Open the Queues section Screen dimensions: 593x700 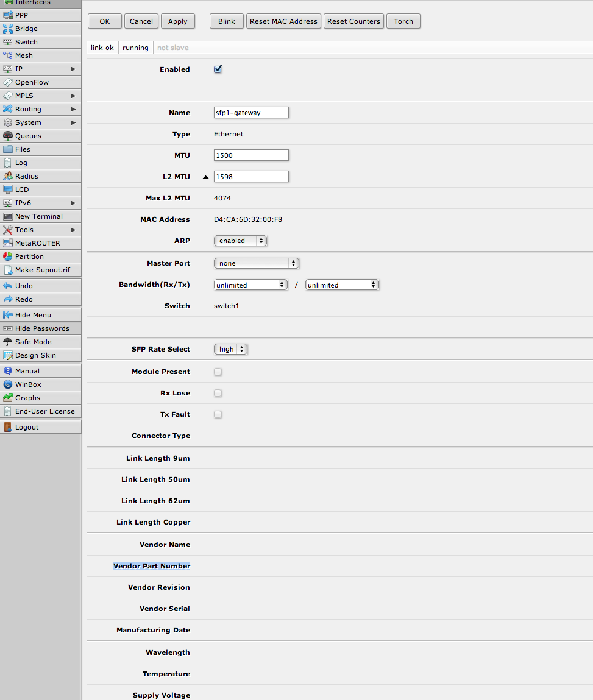click(x=27, y=135)
